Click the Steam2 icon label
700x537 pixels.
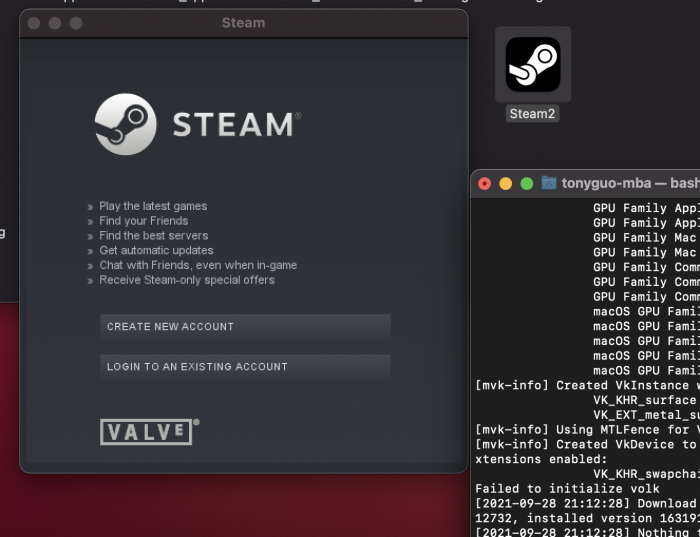tap(532, 114)
